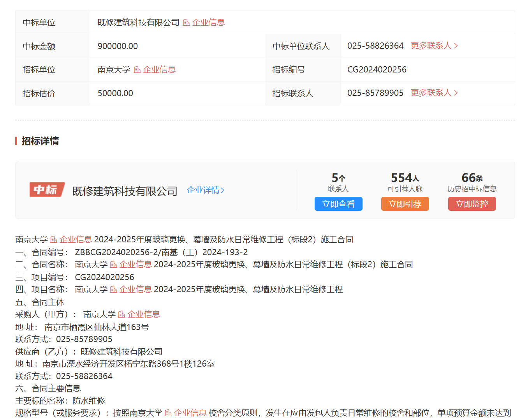This screenshot has width=528, height=420.
Task: Click building icon next to 中标单位 企业信息
Action: (x=187, y=23)
